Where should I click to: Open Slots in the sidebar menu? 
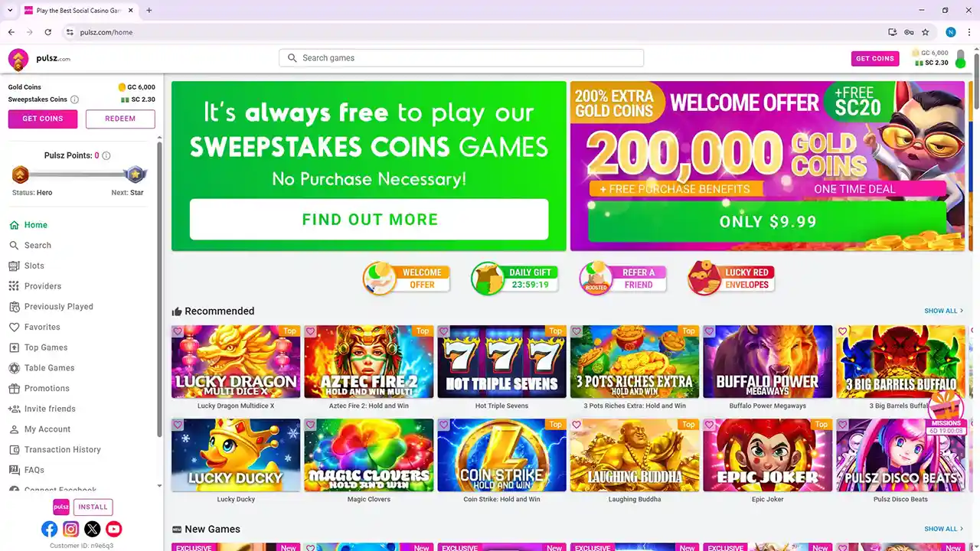coord(34,266)
